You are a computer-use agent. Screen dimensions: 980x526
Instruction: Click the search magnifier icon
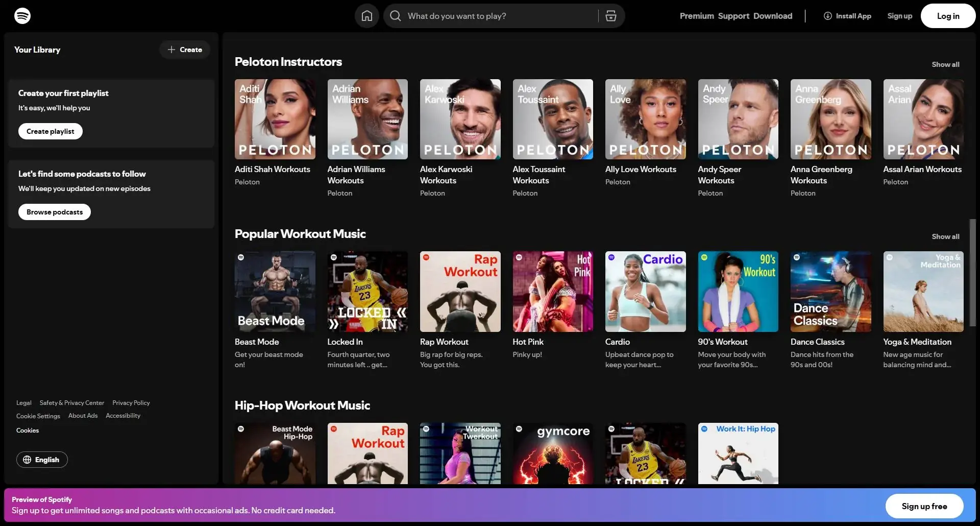(395, 16)
